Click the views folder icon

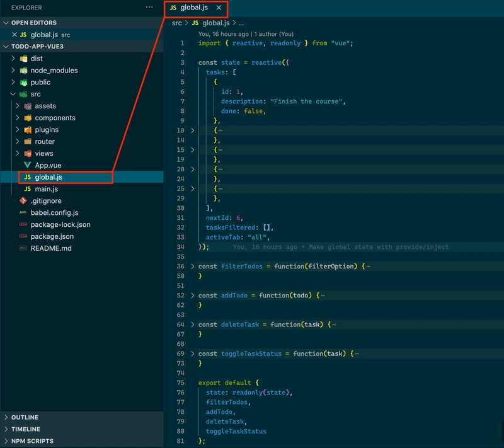point(28,153)
